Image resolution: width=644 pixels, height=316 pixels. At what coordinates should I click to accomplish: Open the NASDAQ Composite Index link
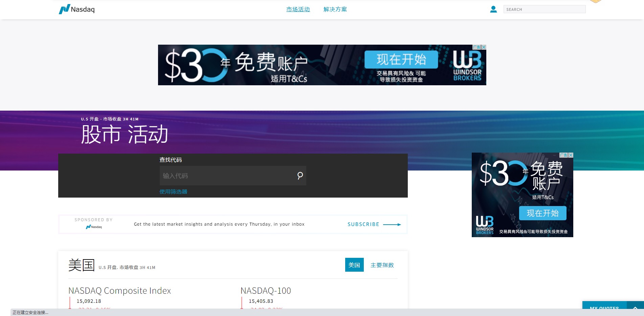(119, 291)
